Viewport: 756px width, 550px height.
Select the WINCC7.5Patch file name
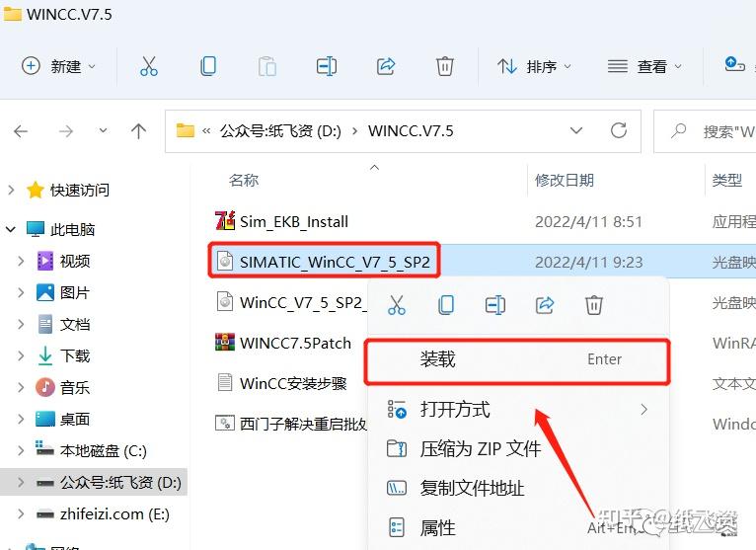(x=295, y=343)
